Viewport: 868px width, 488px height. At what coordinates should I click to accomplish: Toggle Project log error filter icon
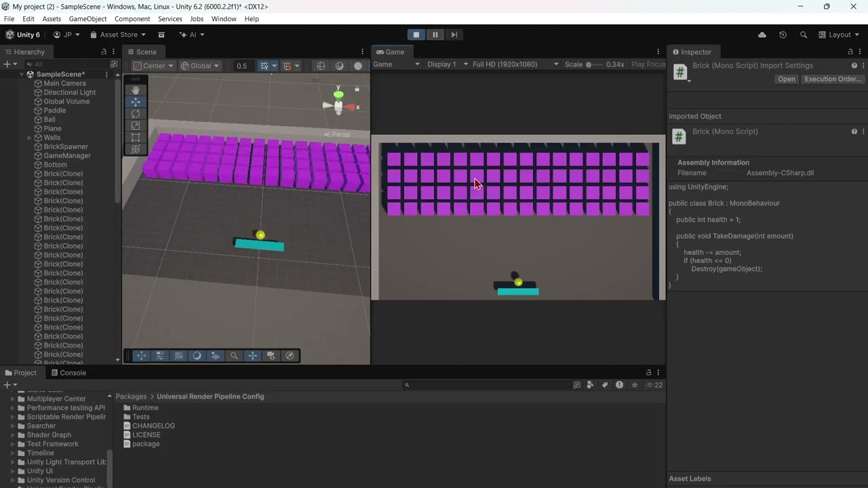(x=619, y=385)
